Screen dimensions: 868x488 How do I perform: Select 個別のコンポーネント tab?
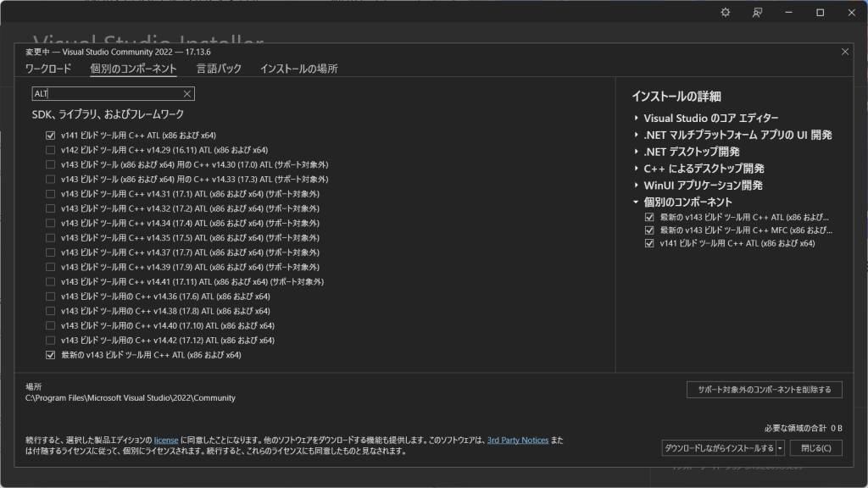(x=133, y=69)
